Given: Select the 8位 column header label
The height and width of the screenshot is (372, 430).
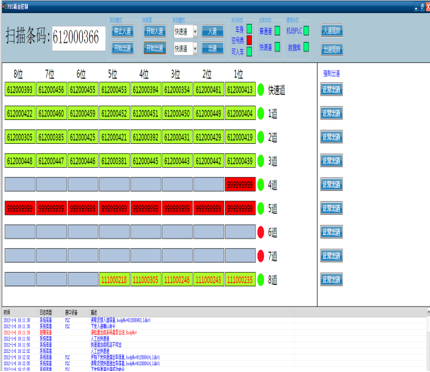Looking at the screenshot, I should (18, 74).
